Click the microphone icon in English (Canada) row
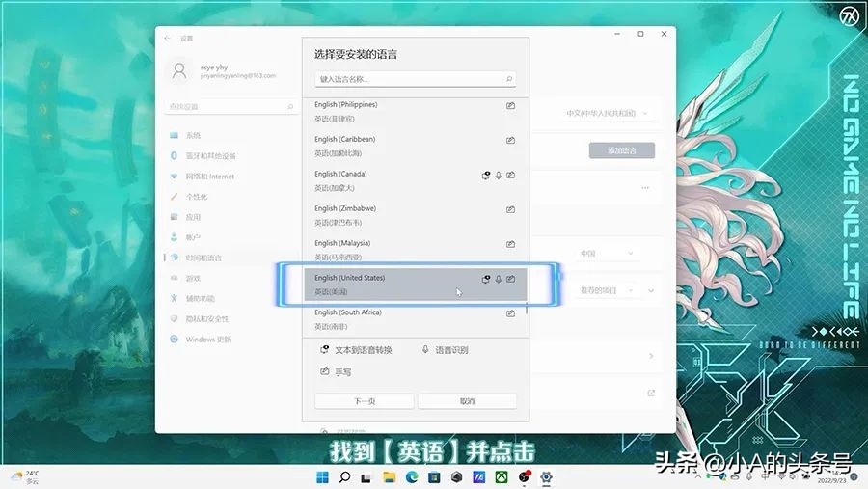The width and height of the screenshot is (868, 489). tap(499, 175)
